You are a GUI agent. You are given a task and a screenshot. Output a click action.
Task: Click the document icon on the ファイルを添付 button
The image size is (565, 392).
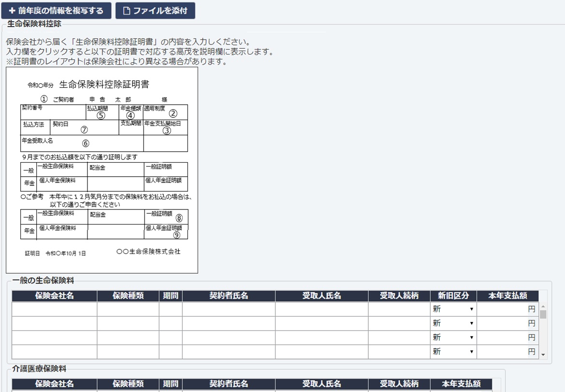pyautogui.click(x=127, y=11)
